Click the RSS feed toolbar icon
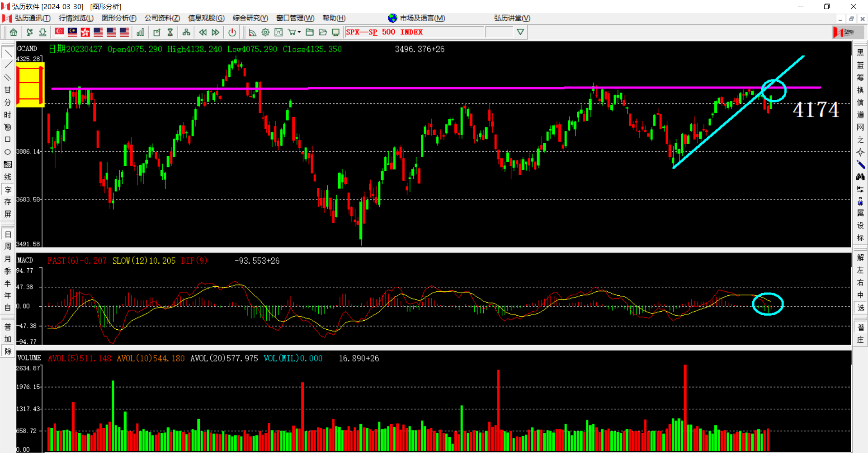Image resolution: width=868 pixels, height=453 pixels. (252, 32)
